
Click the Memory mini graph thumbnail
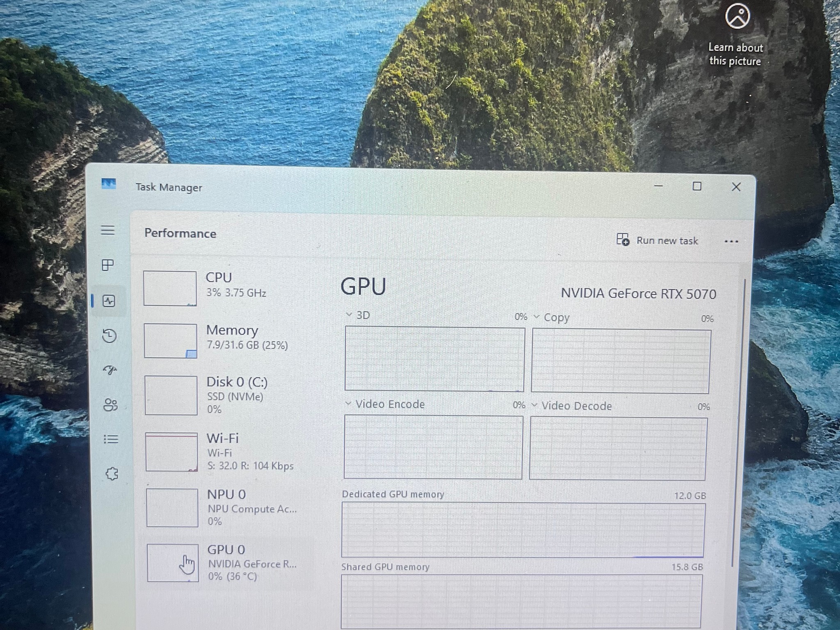(171, 341)
